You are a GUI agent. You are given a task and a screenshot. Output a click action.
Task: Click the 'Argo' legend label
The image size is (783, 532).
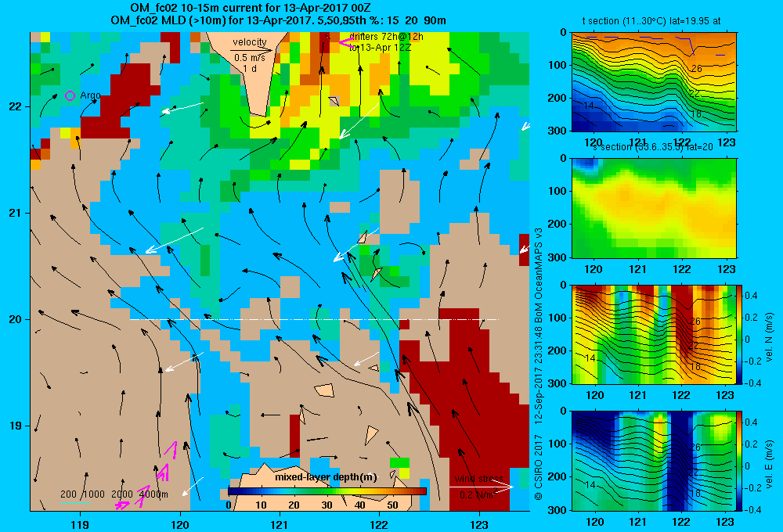point(90,95)
